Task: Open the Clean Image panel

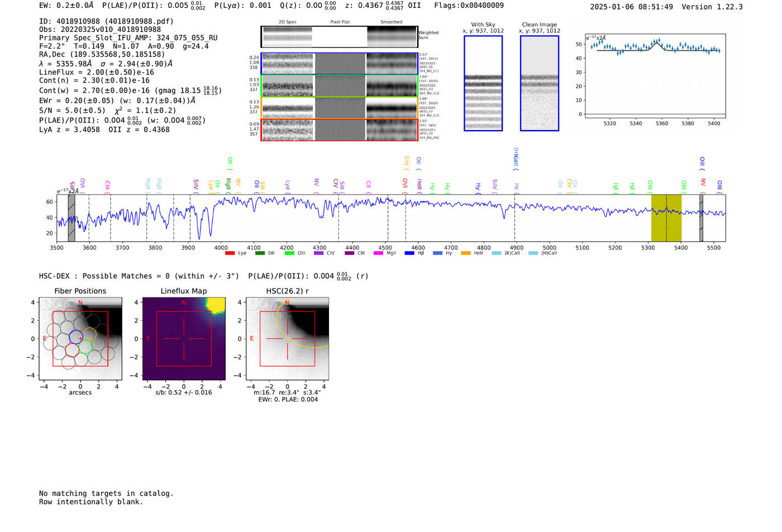Action: click(540, 83)
